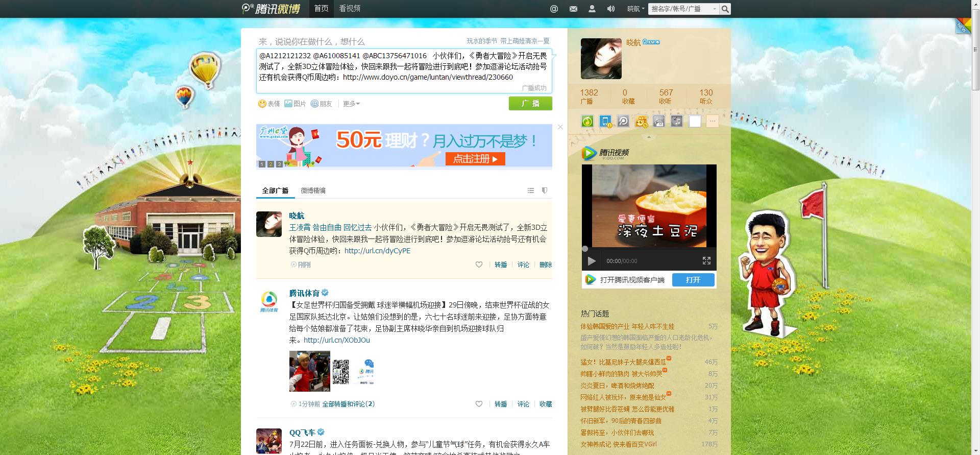The width and height of the screenshot is (980, 455).
Task: View the 567 收听 following count
Action: point(666,96)
